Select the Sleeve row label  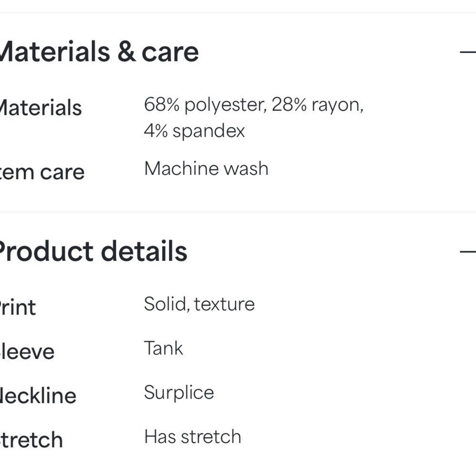pyautogui.click(x=27, y=352)
